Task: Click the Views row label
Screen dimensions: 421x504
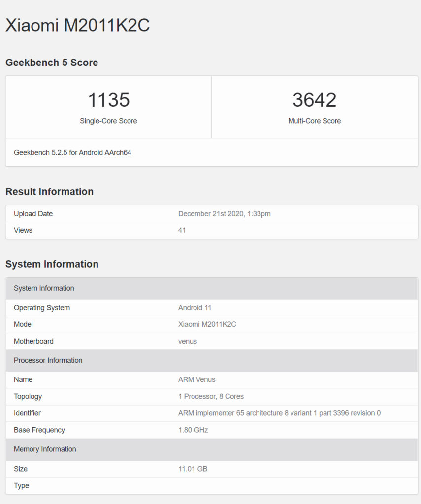Action: [x=23, y=230]
